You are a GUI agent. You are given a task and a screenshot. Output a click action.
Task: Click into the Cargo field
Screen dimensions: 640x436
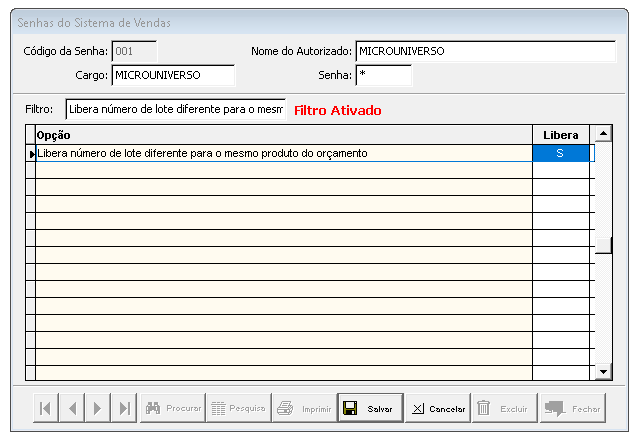click(172, 75)
